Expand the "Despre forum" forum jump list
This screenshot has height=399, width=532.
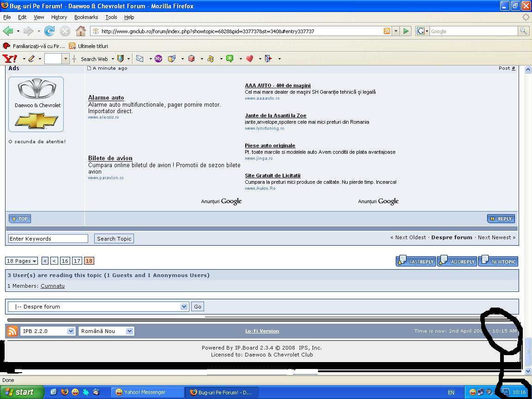point(98,307)
